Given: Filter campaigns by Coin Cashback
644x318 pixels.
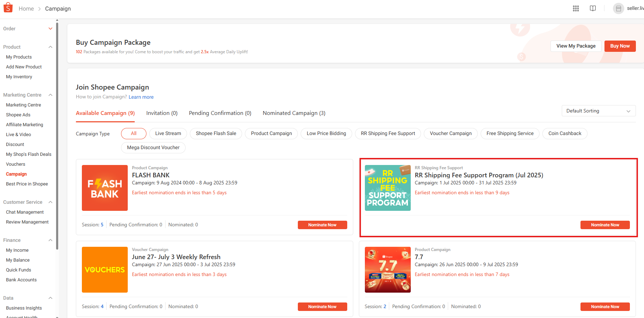Looking at the screenshot, I should click(565, 134).
